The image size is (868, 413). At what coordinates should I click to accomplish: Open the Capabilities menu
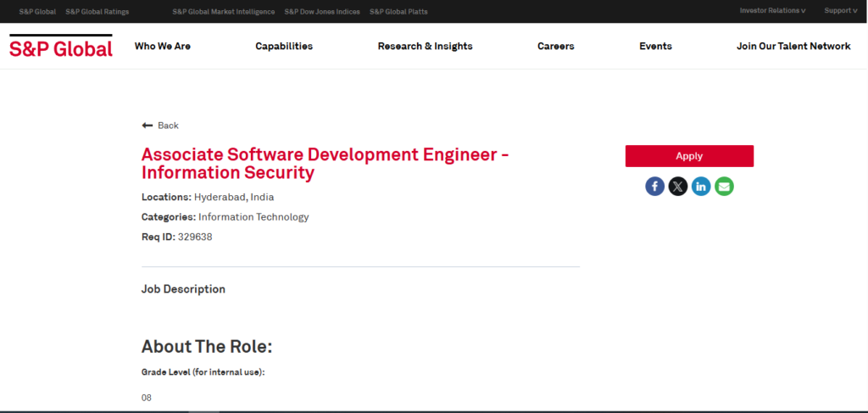[284, 47]
